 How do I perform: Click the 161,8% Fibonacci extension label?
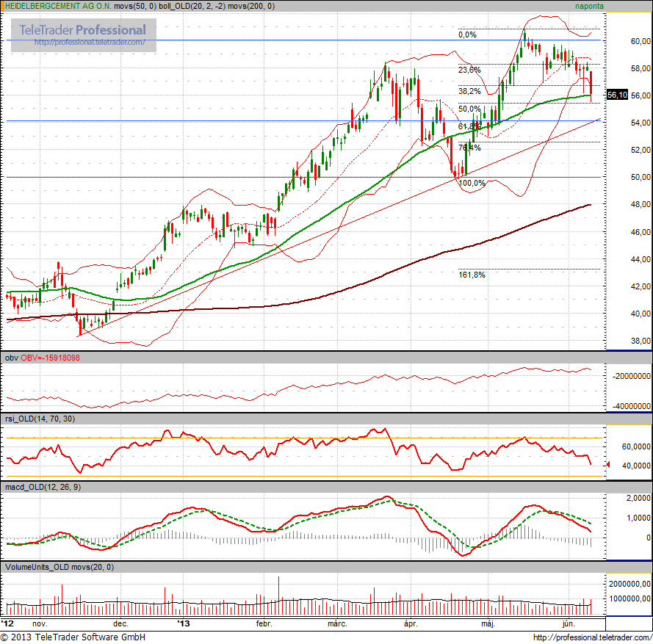coord(472,275)
